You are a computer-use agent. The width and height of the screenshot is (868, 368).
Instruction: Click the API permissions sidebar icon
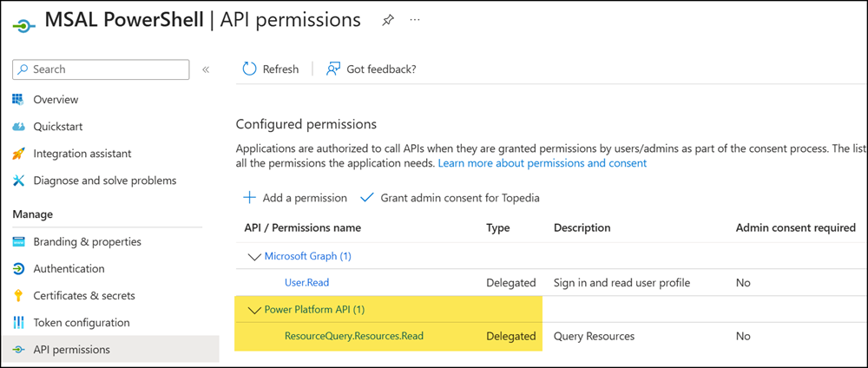click(19, 350)
